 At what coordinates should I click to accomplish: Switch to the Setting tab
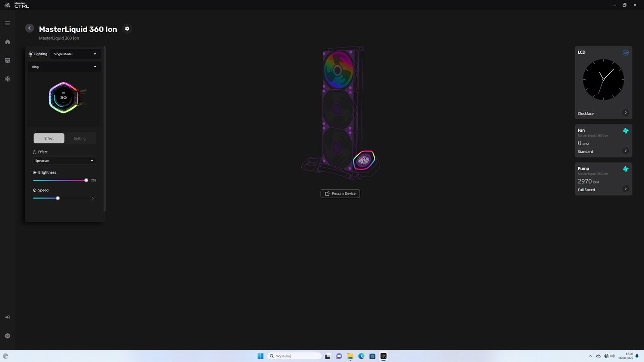(x=79, y=139)
